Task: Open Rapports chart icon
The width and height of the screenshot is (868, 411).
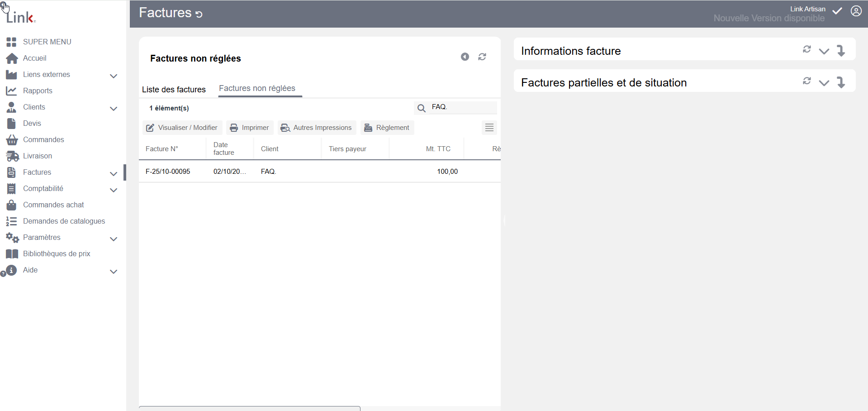Action: (11, 91)
